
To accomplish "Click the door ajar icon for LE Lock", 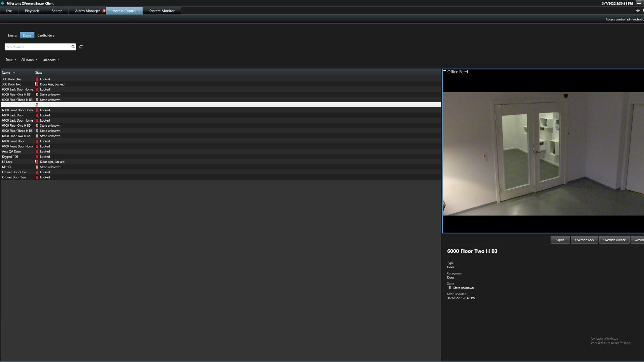I will point(37,162).
